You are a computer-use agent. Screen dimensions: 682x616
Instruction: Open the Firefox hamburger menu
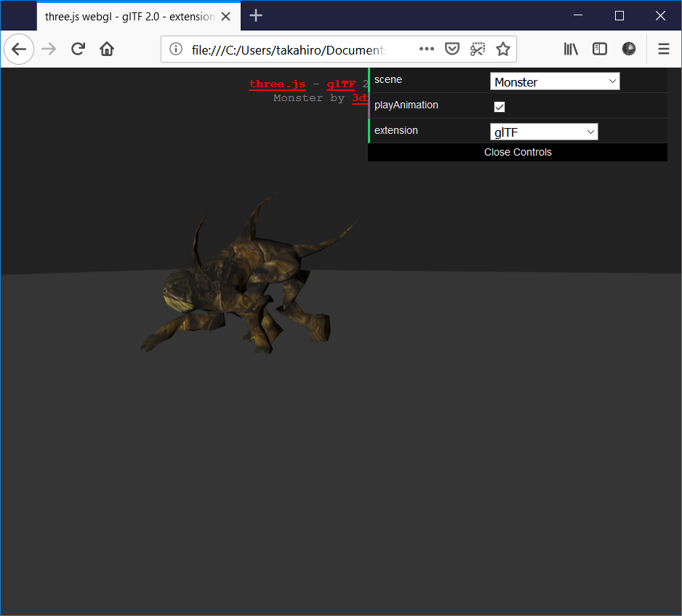[663, 49]
